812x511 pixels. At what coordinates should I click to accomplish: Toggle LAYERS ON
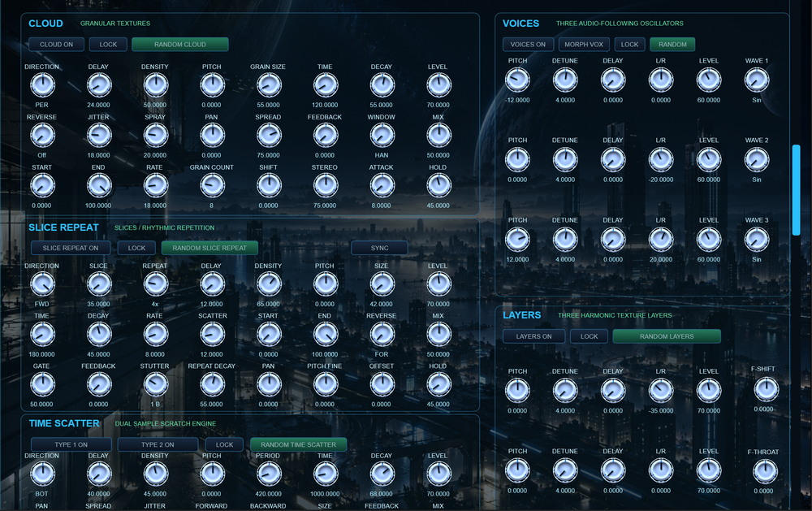point(534,336)
